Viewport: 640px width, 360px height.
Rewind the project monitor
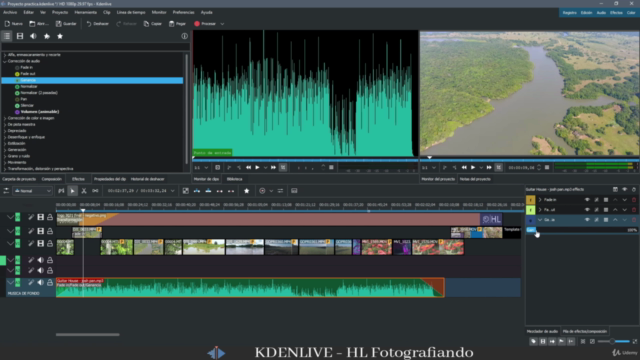[464, 168]
